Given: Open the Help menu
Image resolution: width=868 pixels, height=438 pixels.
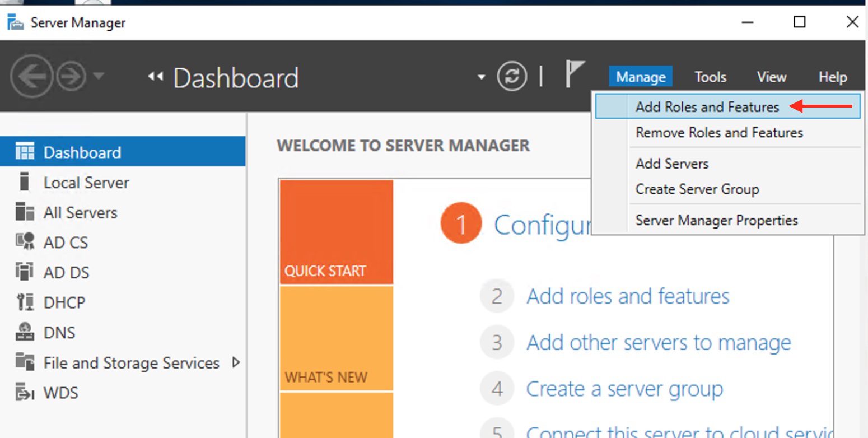Looking at the screenshot, I should pos(832,77).
